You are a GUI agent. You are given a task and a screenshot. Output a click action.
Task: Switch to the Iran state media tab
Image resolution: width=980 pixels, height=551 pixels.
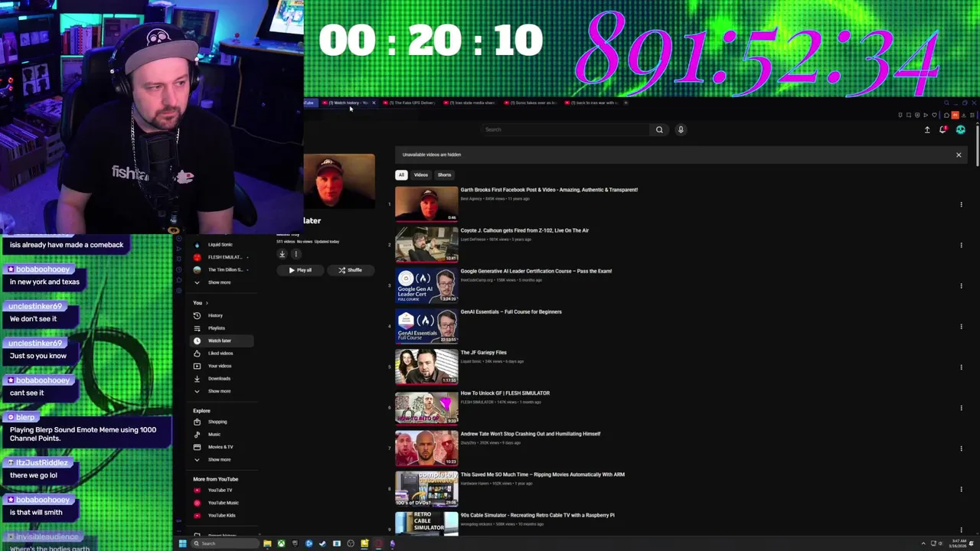tap(470, 103)
